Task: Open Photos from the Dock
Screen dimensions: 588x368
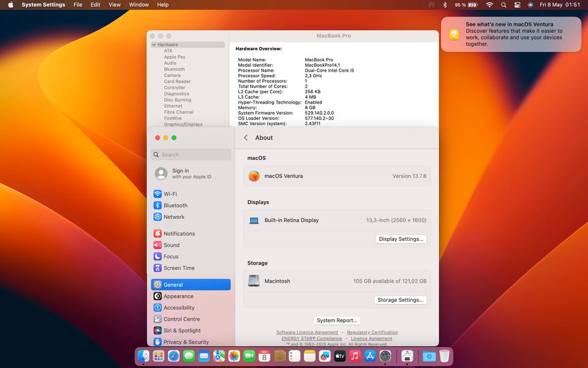Action: (234, 356)
